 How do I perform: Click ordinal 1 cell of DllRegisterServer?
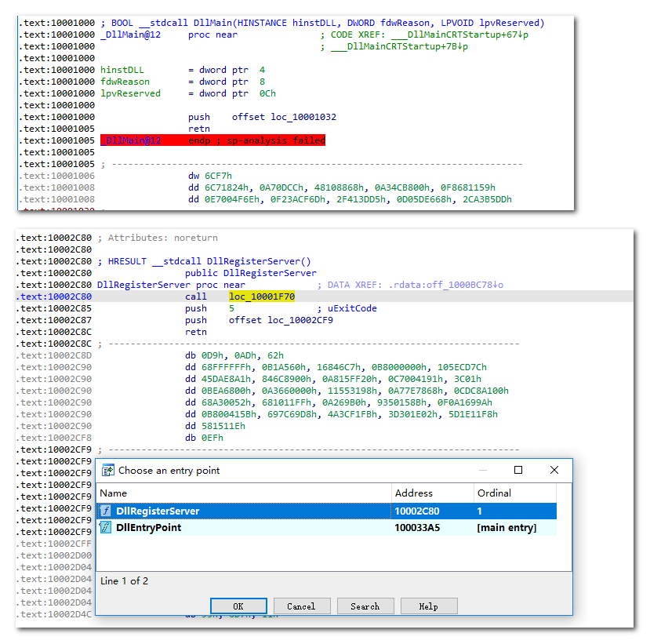(480, 511)
